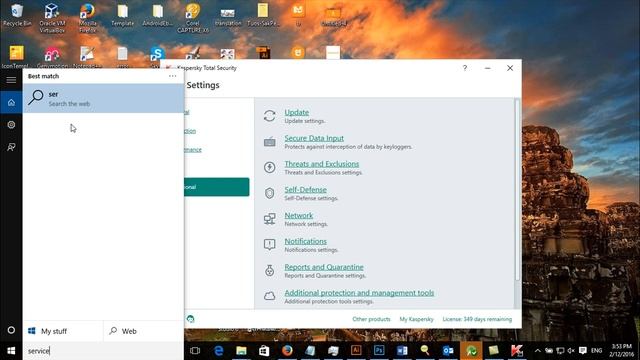Select the translation desktop icon
Viewport: 640px width, 360px height.
[x=228, y=16]
